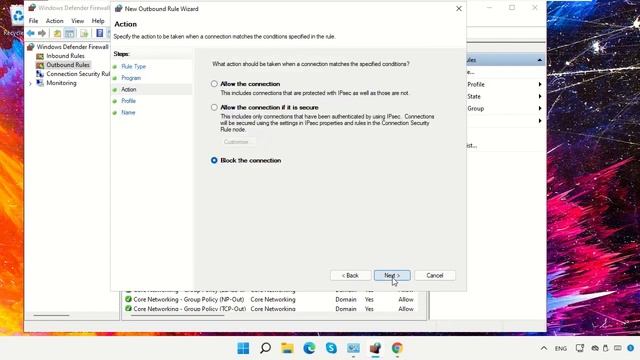Click Windows Defender Firewall taskbar icon
Screen dimensions: 640x360
pyautogui.click(x=376, y=348)
